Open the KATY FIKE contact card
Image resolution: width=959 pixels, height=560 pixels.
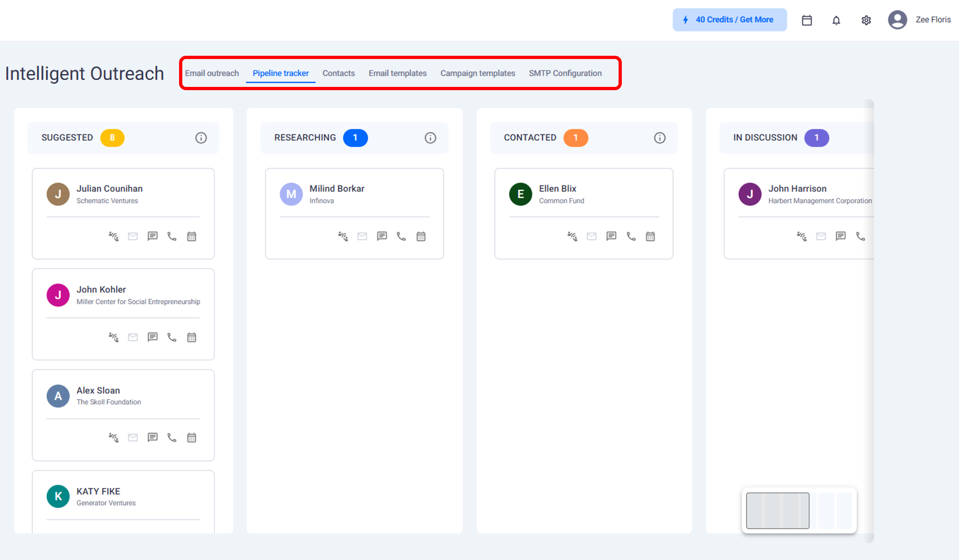98,492
